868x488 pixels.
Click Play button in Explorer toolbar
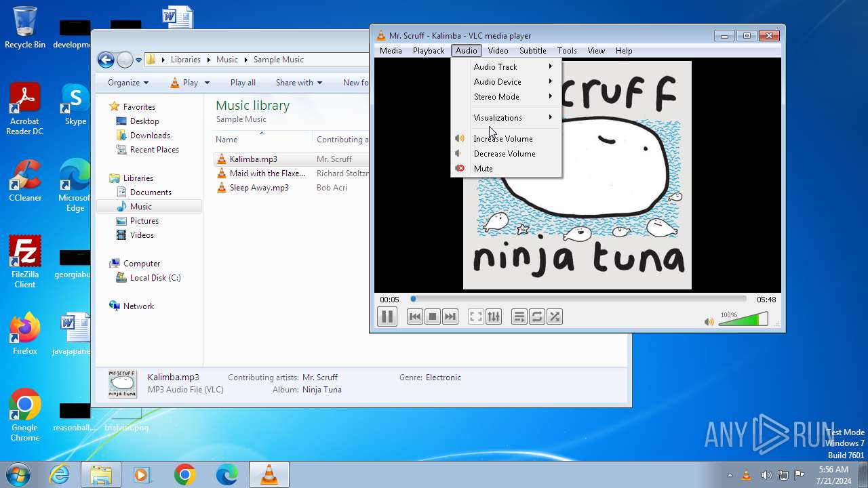tap(184, 83)
